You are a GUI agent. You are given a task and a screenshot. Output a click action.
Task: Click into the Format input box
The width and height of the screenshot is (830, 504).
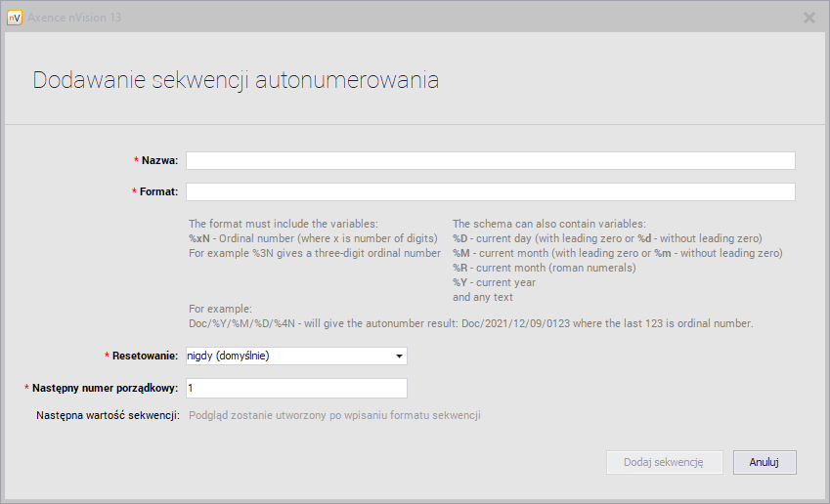(490, 191)
